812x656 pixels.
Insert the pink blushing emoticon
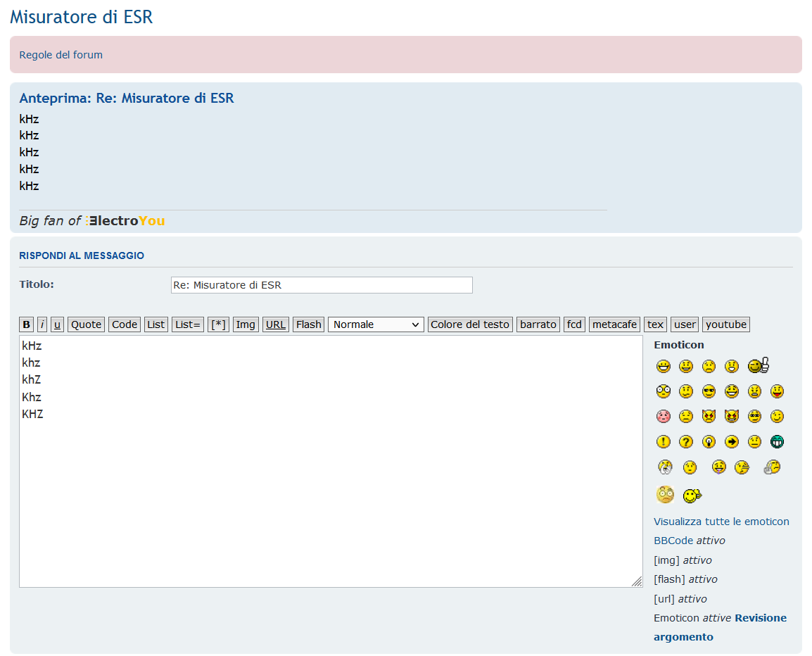[x=663, y=417]
